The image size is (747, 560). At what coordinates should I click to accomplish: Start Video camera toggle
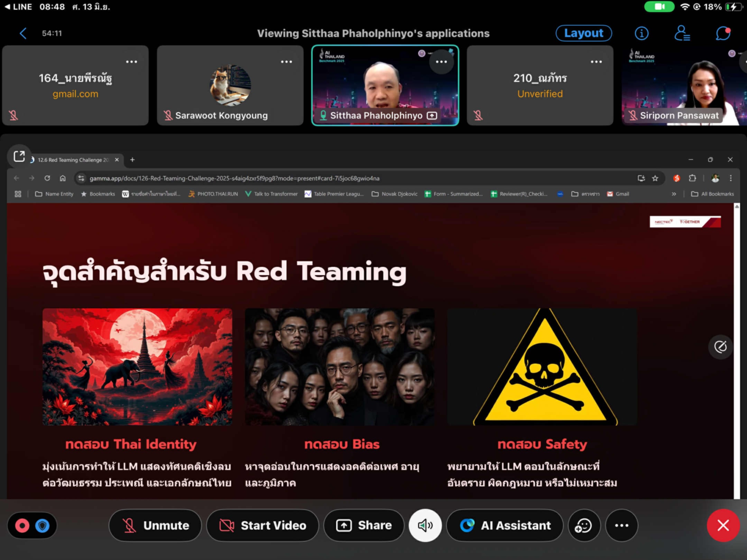[x=262, y=525]
